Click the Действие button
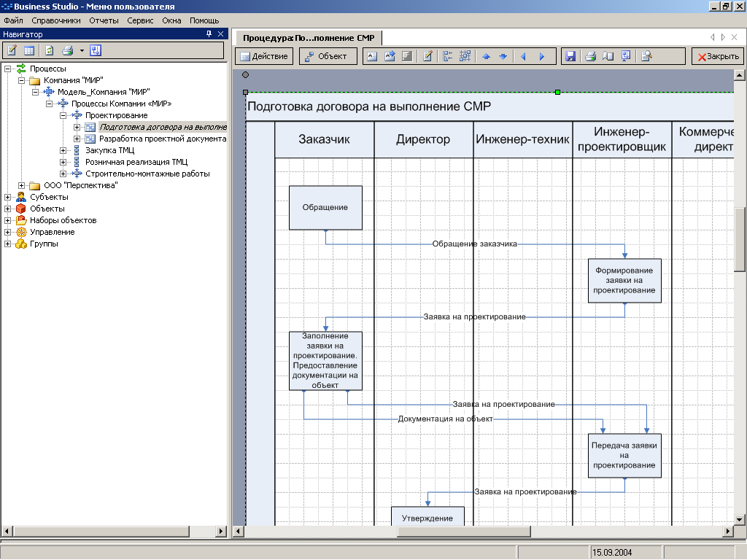 pyautogui.click(x=264, y=56)
